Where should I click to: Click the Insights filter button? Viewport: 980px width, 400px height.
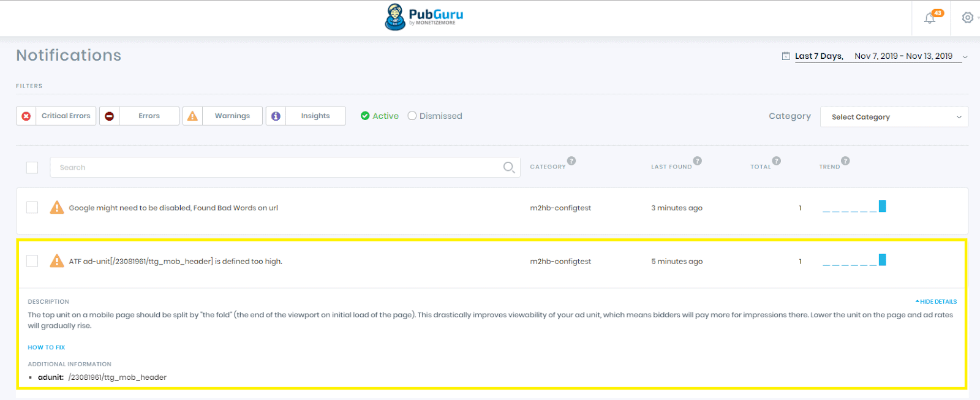pos(306,116)
